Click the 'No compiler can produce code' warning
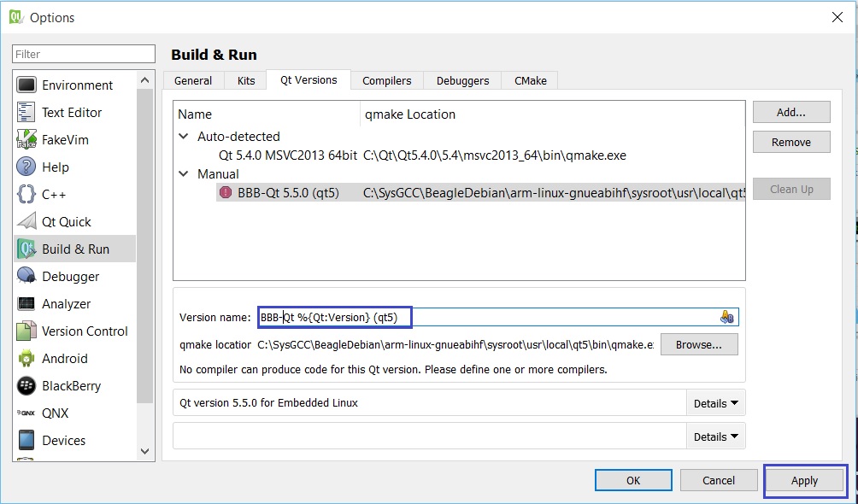 point(393,370)
